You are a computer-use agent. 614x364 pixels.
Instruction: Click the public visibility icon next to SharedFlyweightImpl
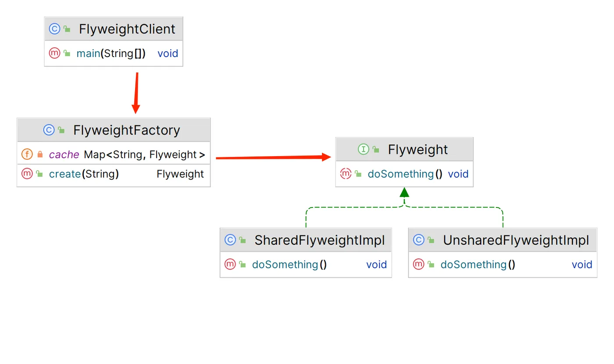coord(243,240)
